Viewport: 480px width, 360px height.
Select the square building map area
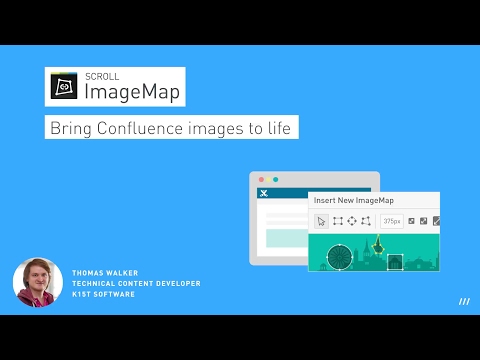(395, 262)
